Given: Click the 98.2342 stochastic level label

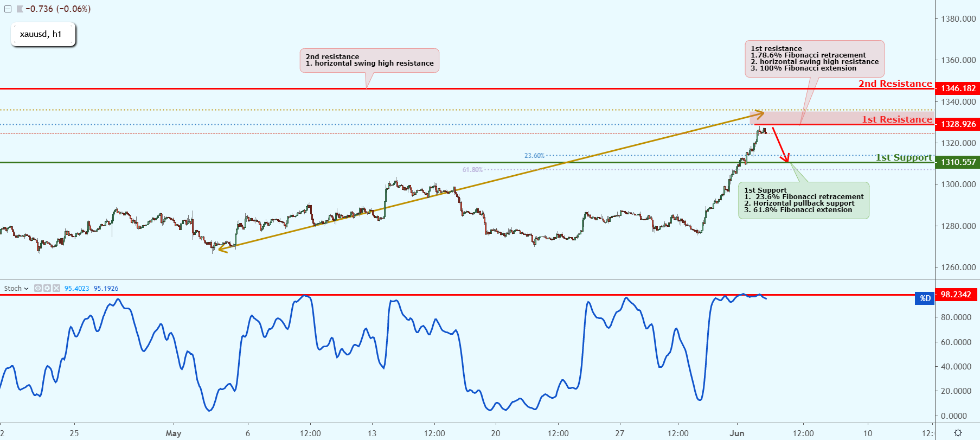Looking at the screenshot, I should (x=956, y=295).
